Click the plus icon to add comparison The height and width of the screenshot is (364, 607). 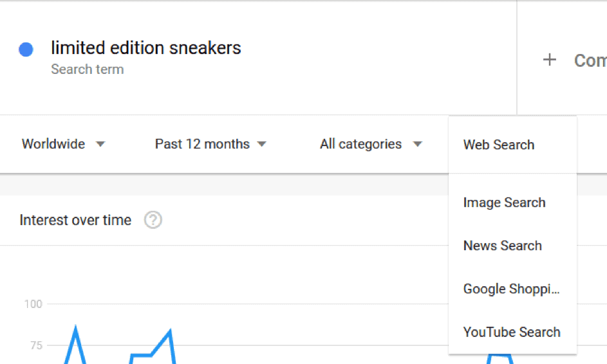[x=549, y=60]
